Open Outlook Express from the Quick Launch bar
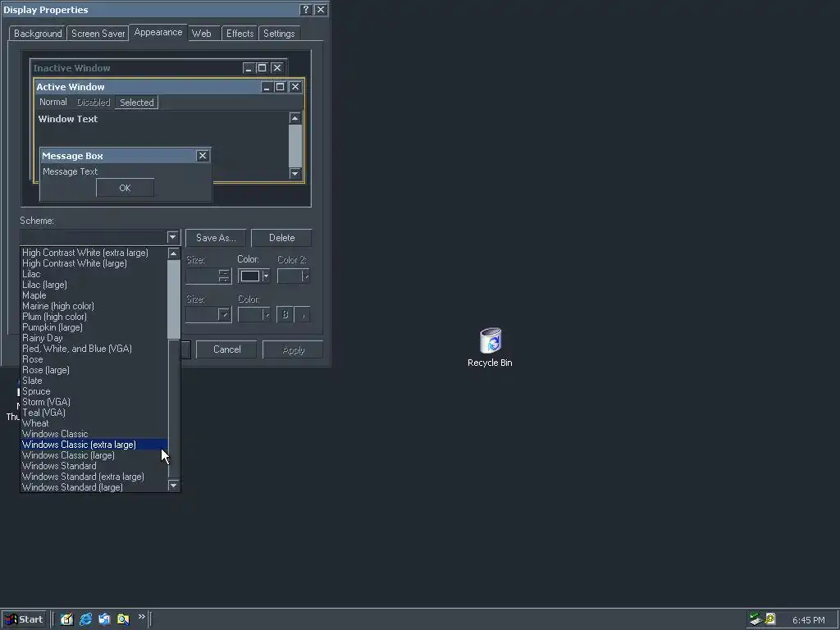 click(104, 619)
